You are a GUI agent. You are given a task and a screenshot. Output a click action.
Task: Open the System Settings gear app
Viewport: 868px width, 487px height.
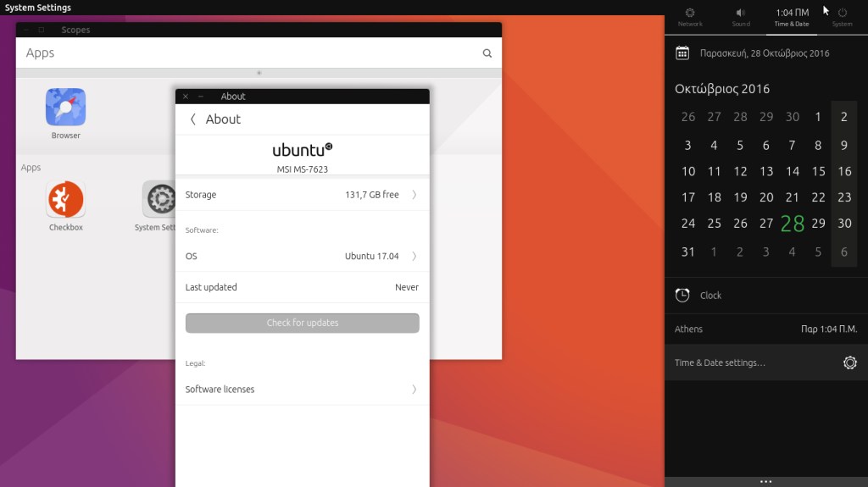(159, 200)
